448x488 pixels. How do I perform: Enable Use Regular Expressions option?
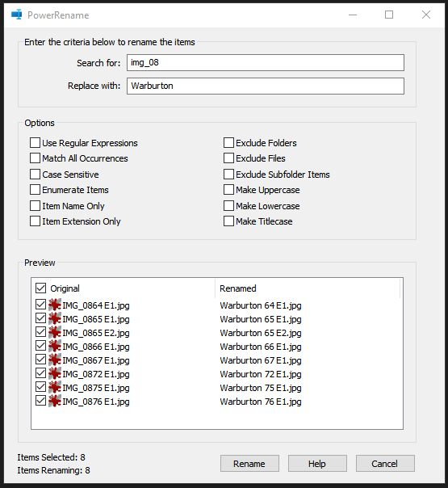35,143
